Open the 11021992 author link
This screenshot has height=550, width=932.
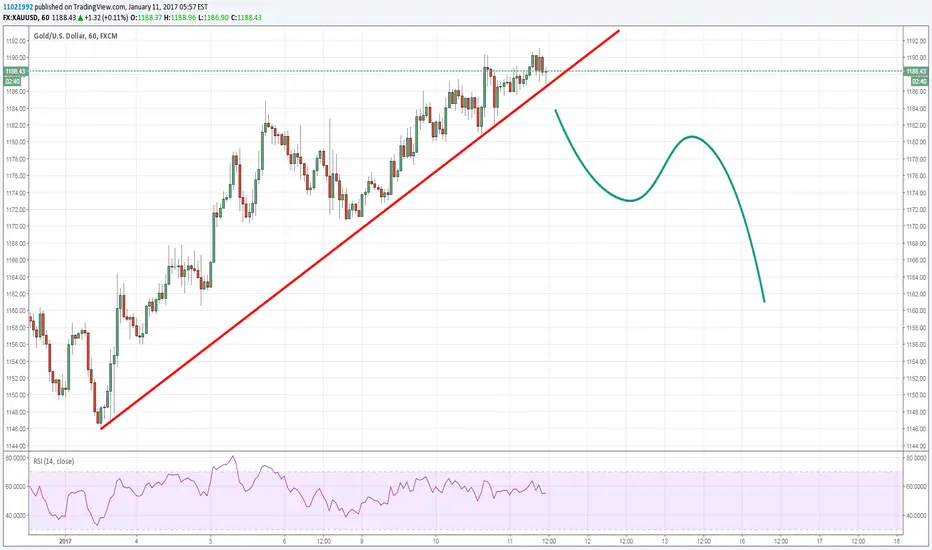[x=18, y=7]
